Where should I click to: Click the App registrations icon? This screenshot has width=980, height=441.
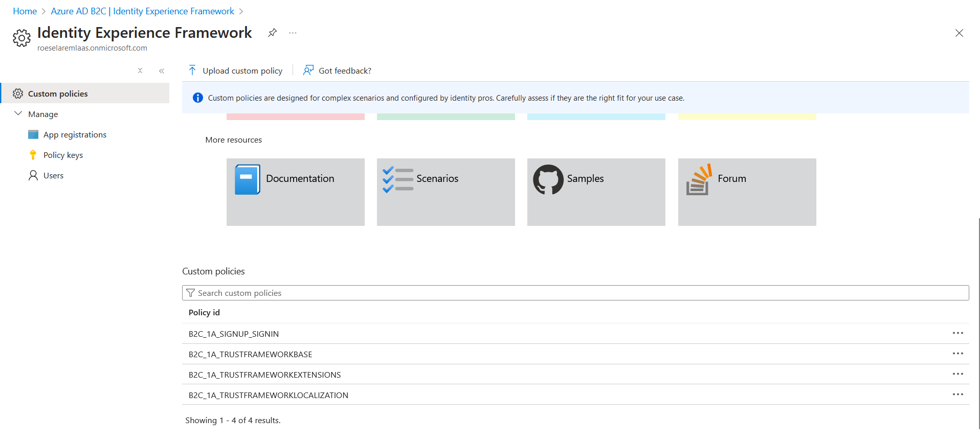tap(33, 134)
